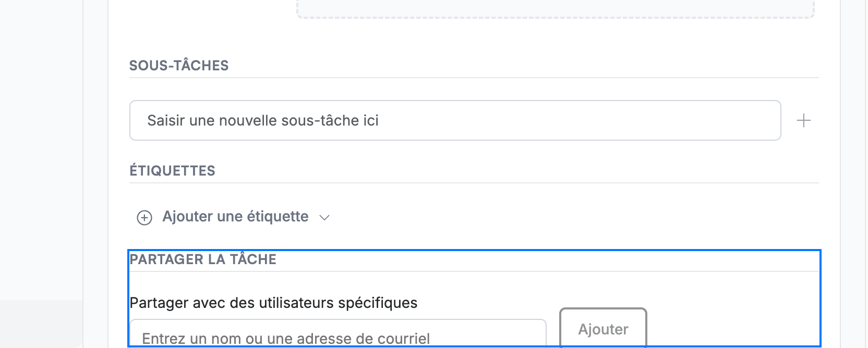Click the Entrez un nom ou adresse field

[337, 334]
